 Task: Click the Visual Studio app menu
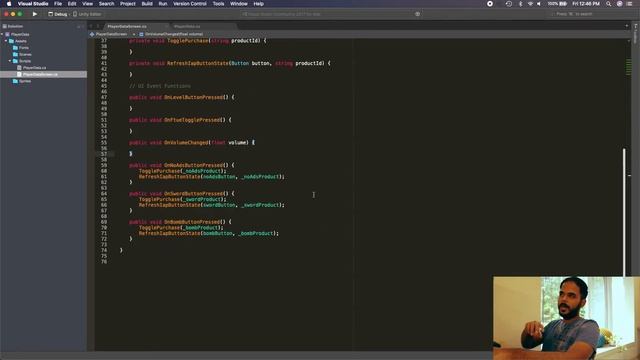(33, 4)
